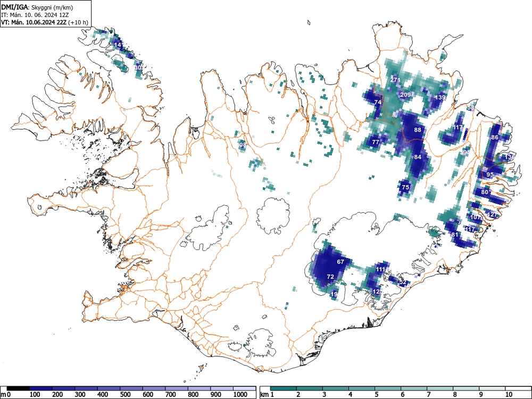The width and height of the screenshot is (532, 399).
Task: Select the 136 value label
Action: coord(510,157)
